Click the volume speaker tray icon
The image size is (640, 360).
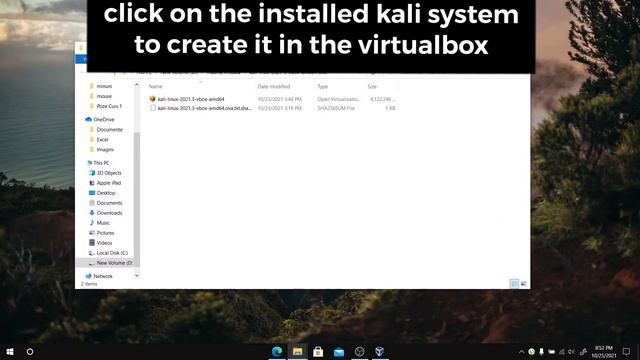pos(571,352)
